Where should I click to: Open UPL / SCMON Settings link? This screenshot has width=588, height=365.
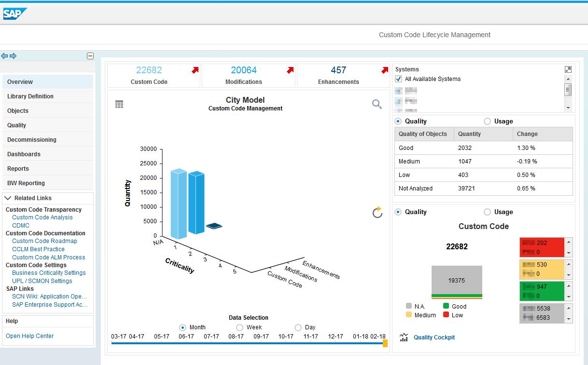click(x=42, y=281)
